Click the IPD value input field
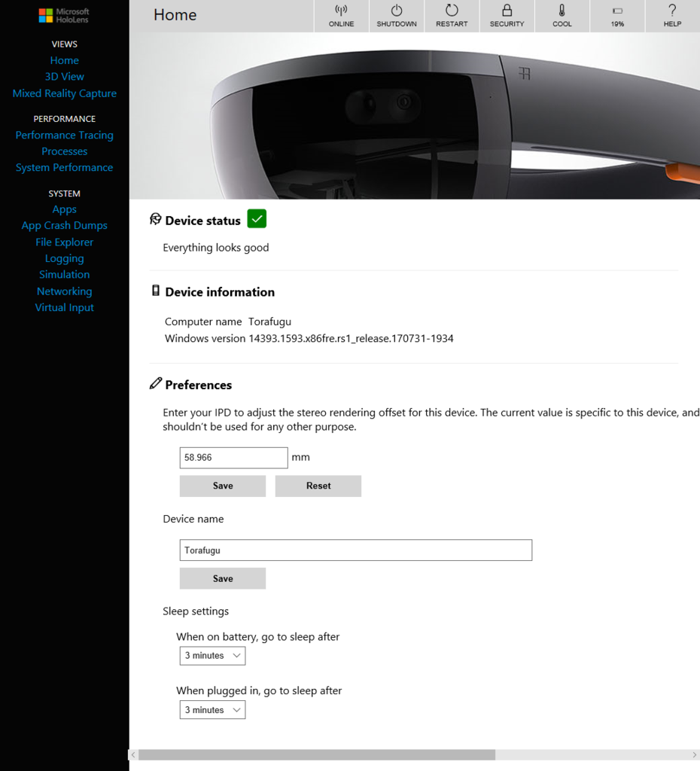Image resolution: width=700 pixels, height=771 pixels. pos(233,458)
